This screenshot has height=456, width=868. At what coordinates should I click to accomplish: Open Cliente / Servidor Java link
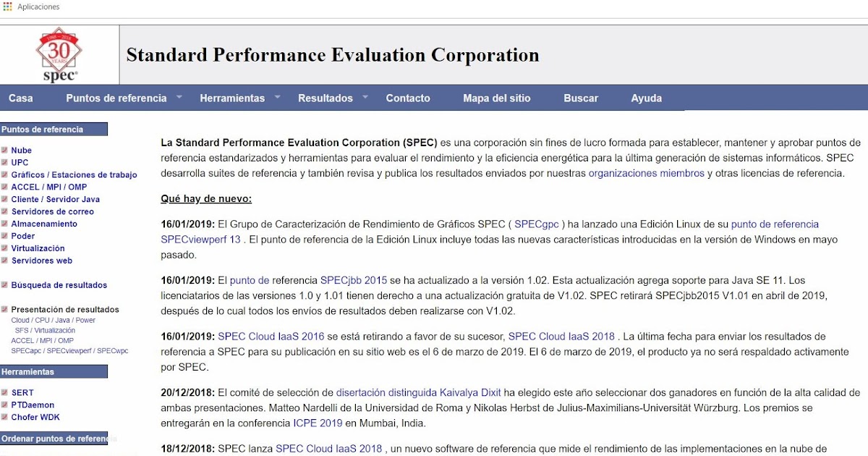pos(56,199)
